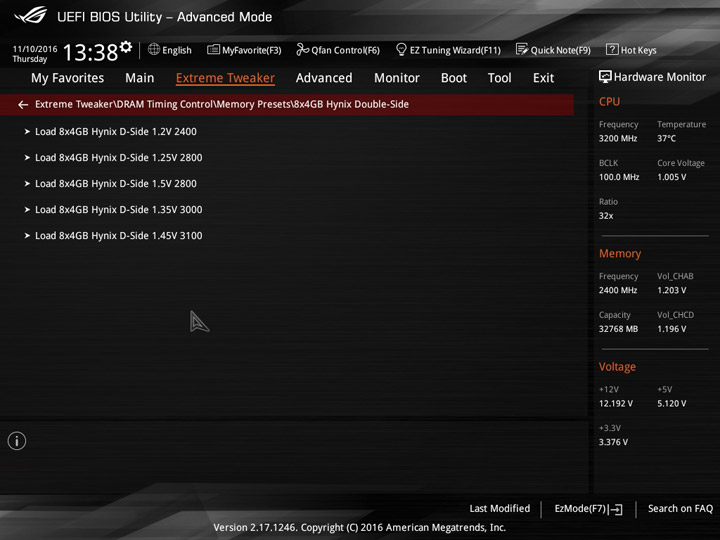Open My Favorites tab
The width and height of the screenshot is (720, 540).
tap(68, 78)
